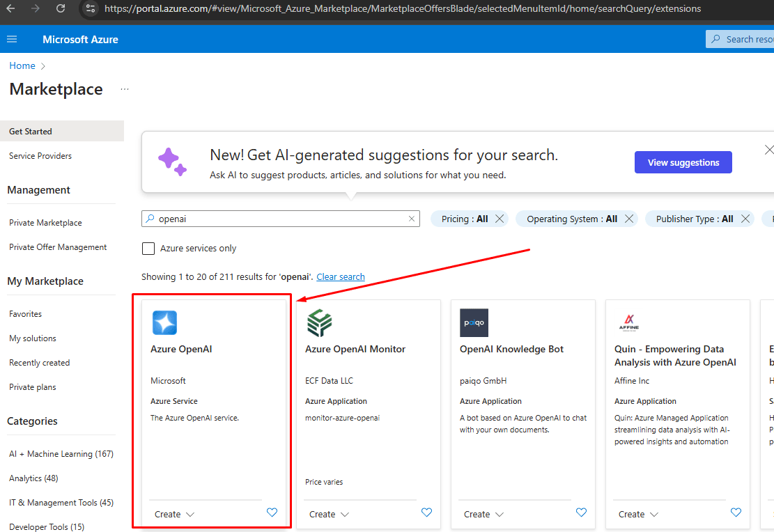Viewport: 774px width, 532px height.
Task: Open My solutions
Action: coord(33,338)
